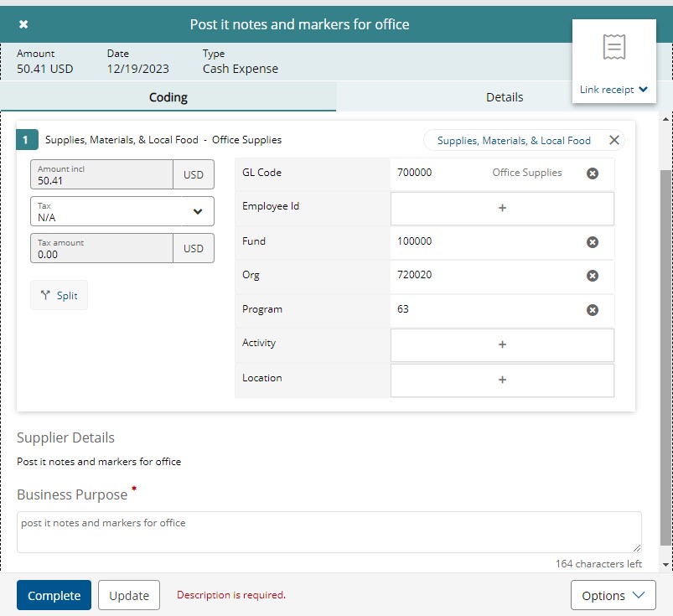Image resolution: width=673 pixels, height=616 pixels.
Task: Add an Activity code
Action: tap(502, 344)
